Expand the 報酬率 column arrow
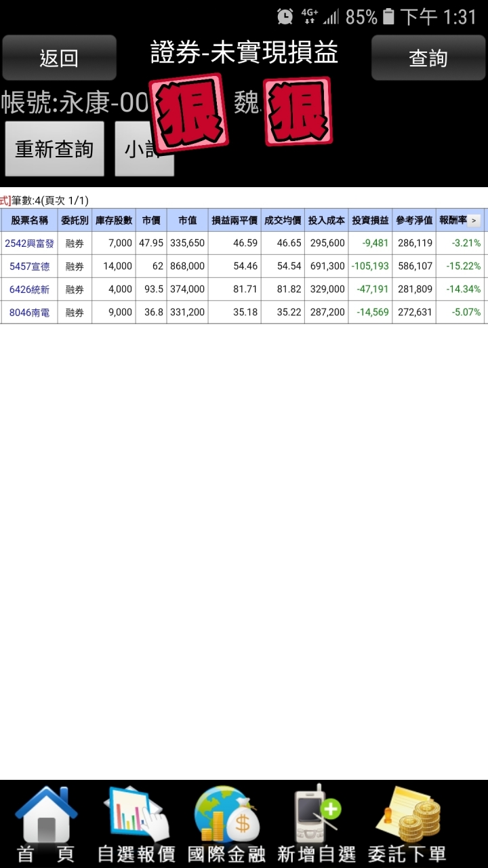Screen dimensions: 488x868 pyautogui.click(x=473, y=220)
